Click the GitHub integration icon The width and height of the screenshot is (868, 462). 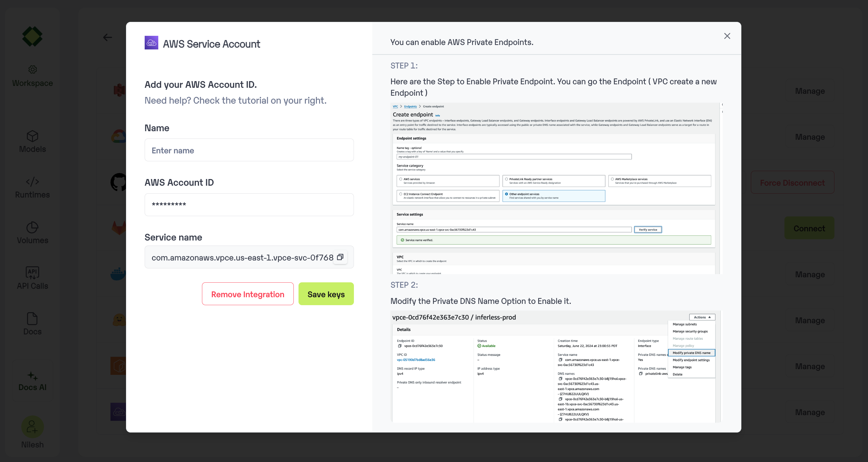coord(119,183)
